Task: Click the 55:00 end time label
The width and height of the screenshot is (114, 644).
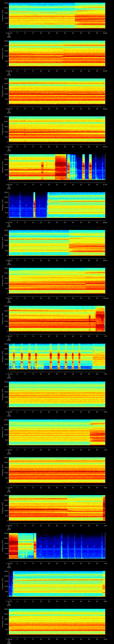Action: (105, 109)
